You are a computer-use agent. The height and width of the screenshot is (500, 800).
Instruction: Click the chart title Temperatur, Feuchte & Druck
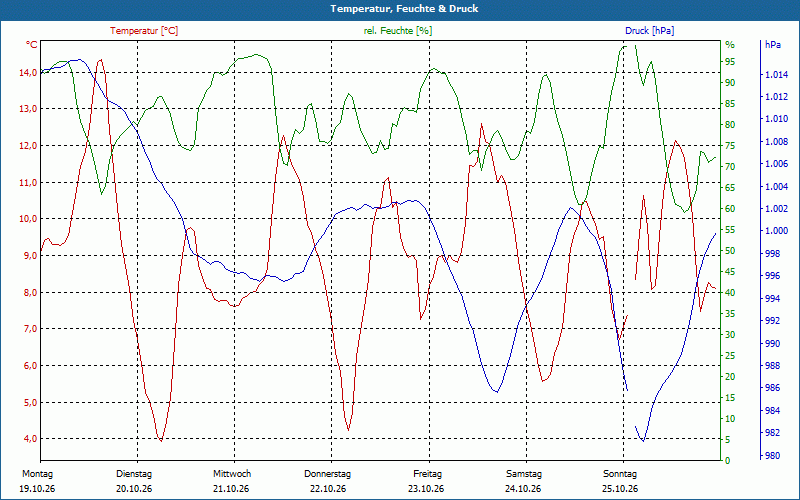click(404, 9)
